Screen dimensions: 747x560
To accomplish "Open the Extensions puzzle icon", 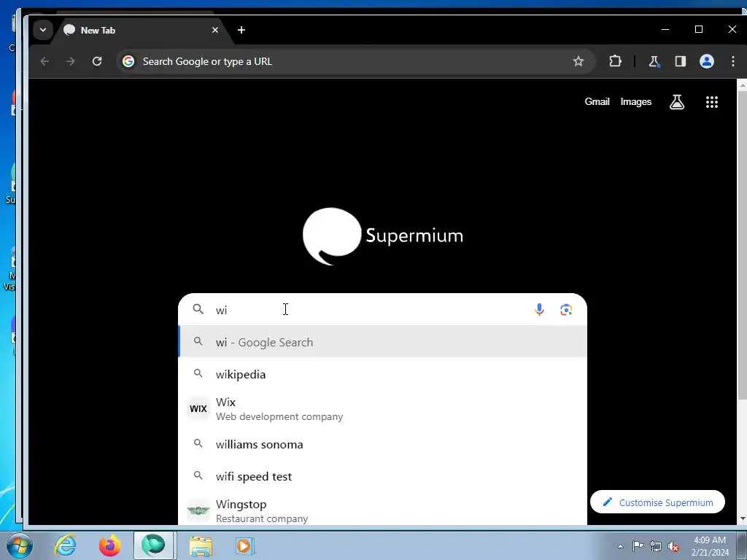I will point(615,61).
